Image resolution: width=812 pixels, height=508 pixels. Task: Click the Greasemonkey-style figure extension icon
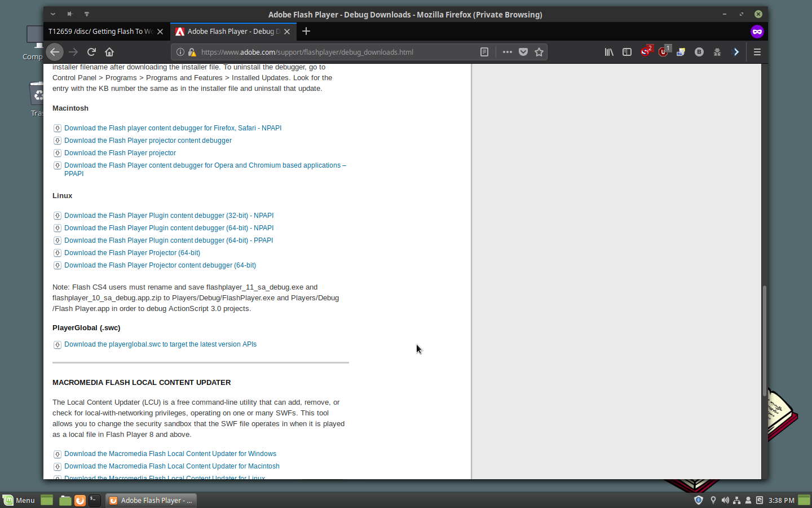click(x=717, y=52)
